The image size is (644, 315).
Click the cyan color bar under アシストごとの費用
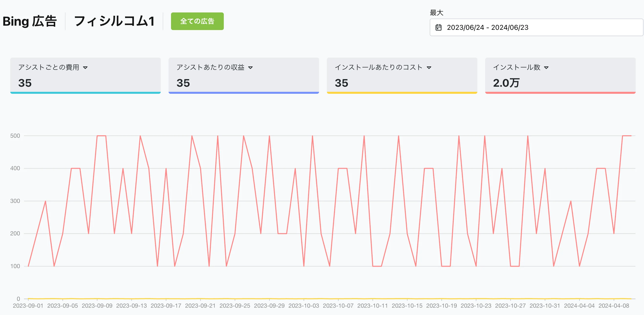tap(85, 93)
